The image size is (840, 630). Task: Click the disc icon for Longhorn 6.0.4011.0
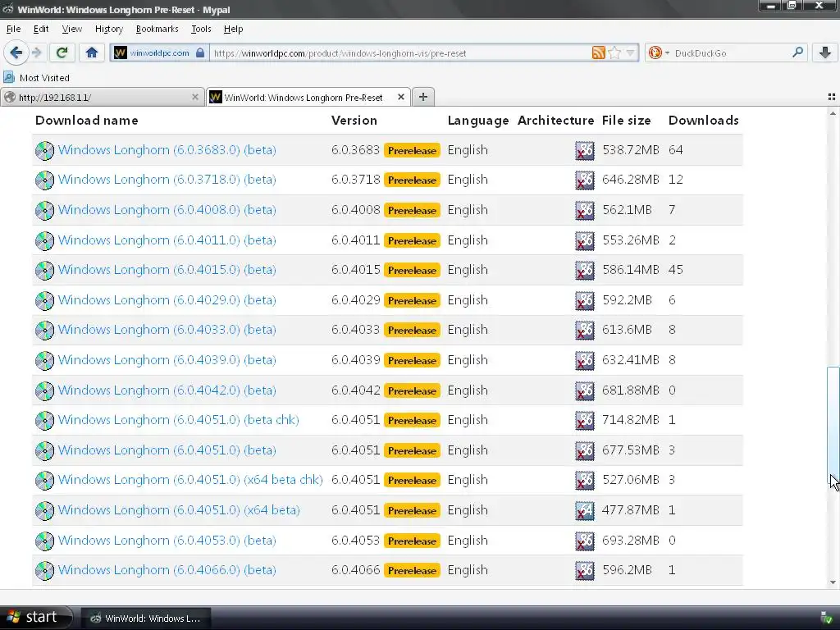click(x=44, y=240)
